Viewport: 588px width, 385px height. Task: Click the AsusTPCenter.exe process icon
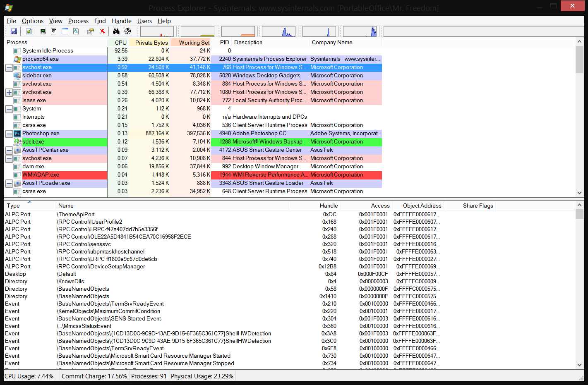point(17,150)
